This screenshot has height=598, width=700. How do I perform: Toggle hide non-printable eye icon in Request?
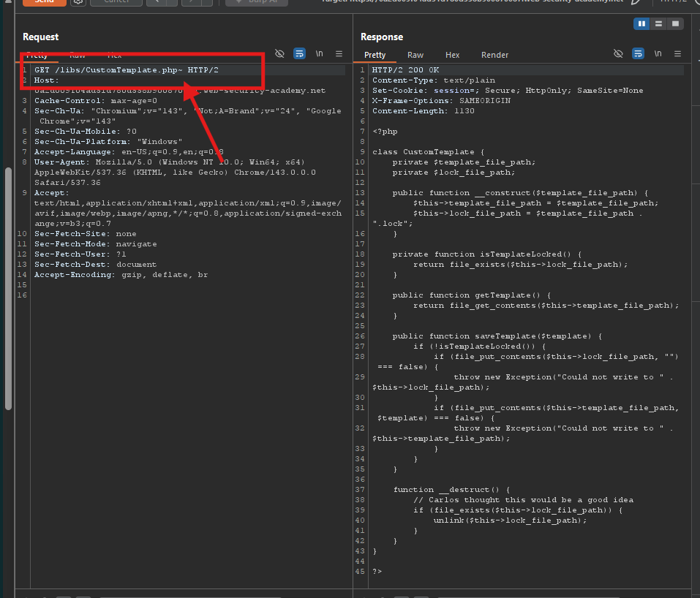coord(279,53)
